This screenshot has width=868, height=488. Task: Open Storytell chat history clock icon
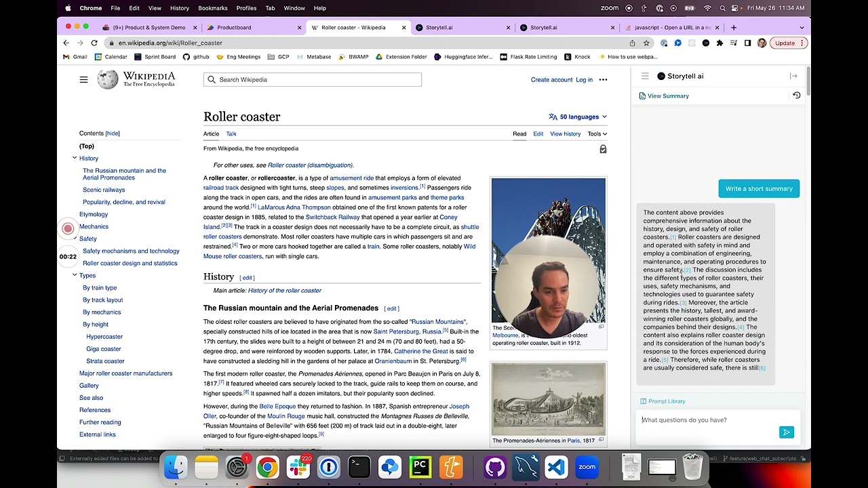click(797, 96)
